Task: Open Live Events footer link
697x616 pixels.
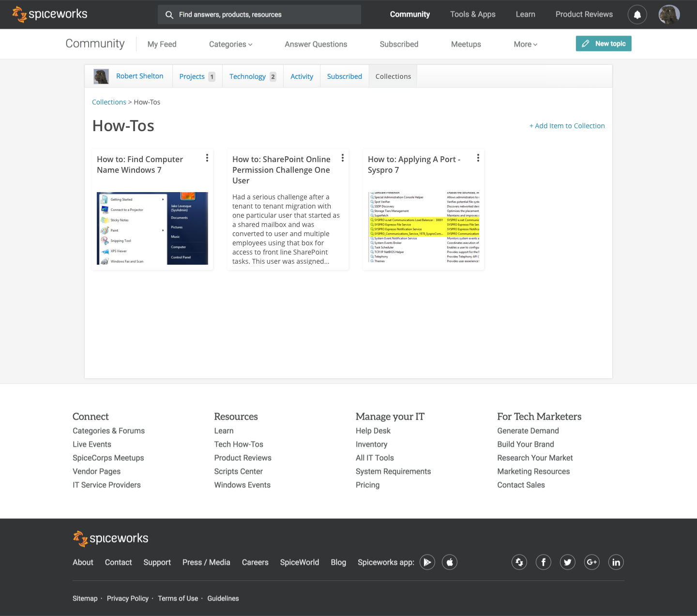Action: pyautogui.click(x=92, y=444)
